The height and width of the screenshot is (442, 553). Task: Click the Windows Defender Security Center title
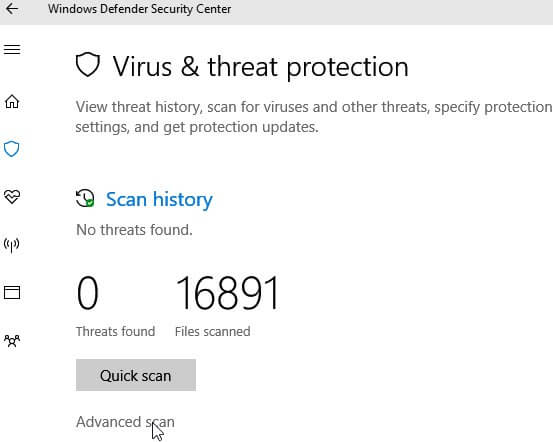coord(140,9)
